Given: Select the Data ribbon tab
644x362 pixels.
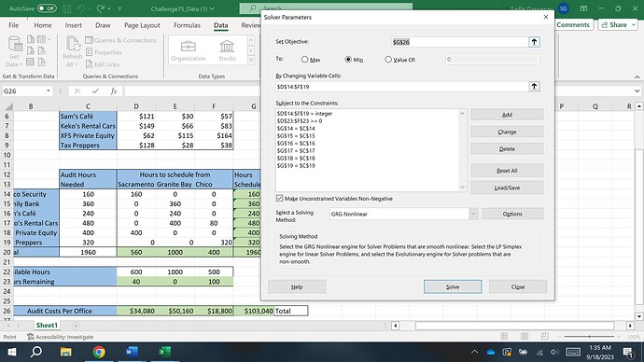Looking at the screenshot, I should [x=220, y=25].
